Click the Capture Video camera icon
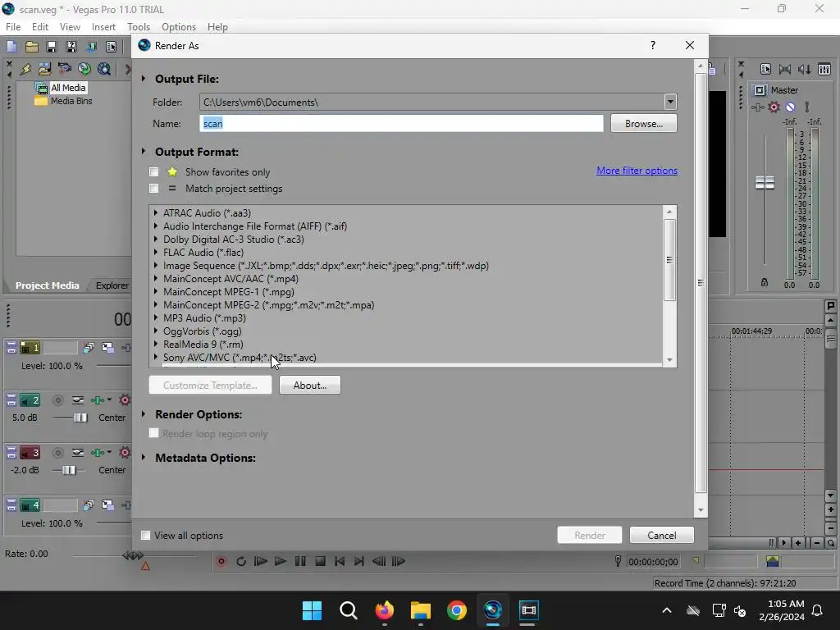 click(x=65, y=69)
